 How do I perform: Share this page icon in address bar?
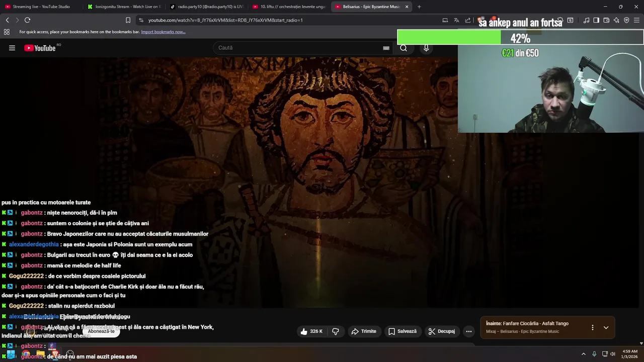[x=468, y=20]
